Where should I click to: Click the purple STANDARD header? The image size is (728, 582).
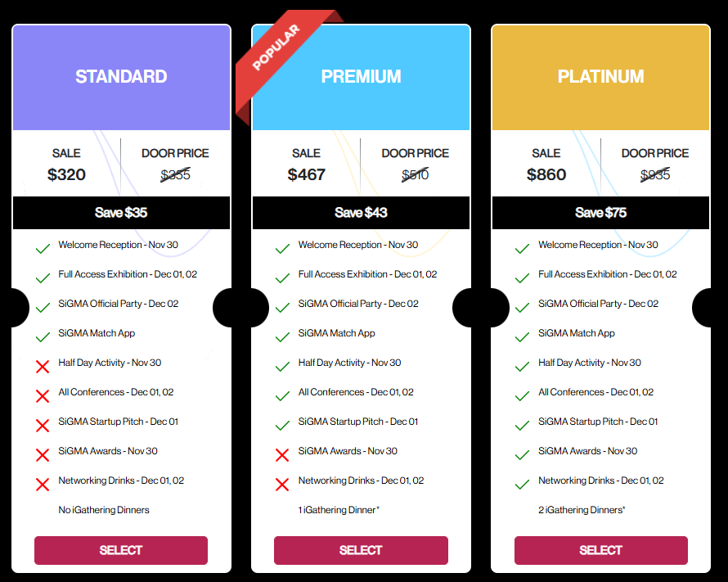pos(121,77)
